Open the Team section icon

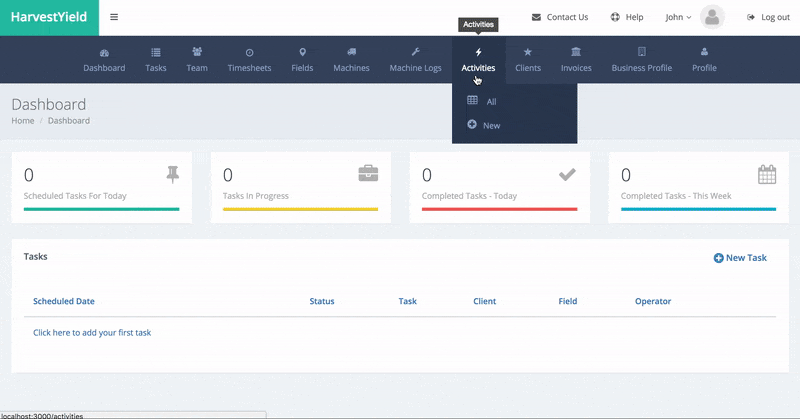tap(197, 52)
